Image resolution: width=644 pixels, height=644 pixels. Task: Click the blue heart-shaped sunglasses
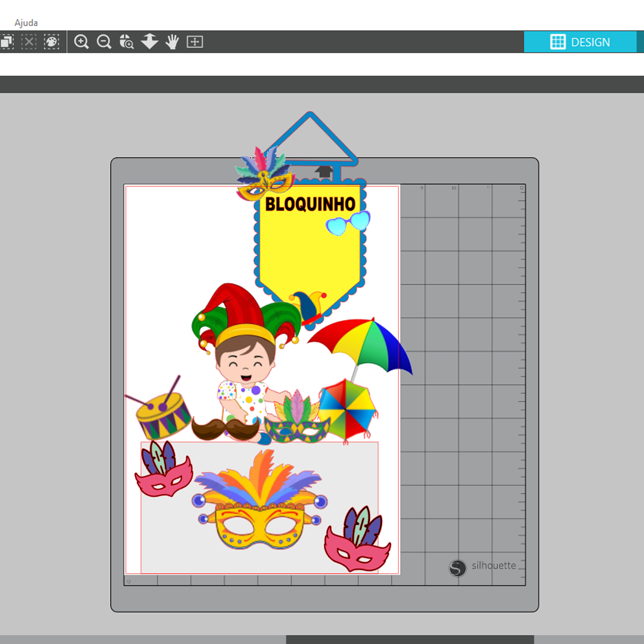(348, 223)
